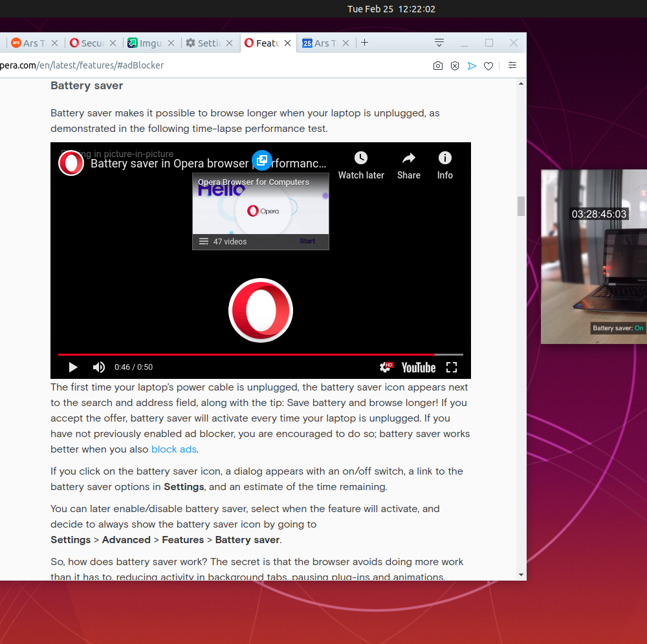
Task: Toggle HD quality via the gear icon
Action: (x=386, y=367)
